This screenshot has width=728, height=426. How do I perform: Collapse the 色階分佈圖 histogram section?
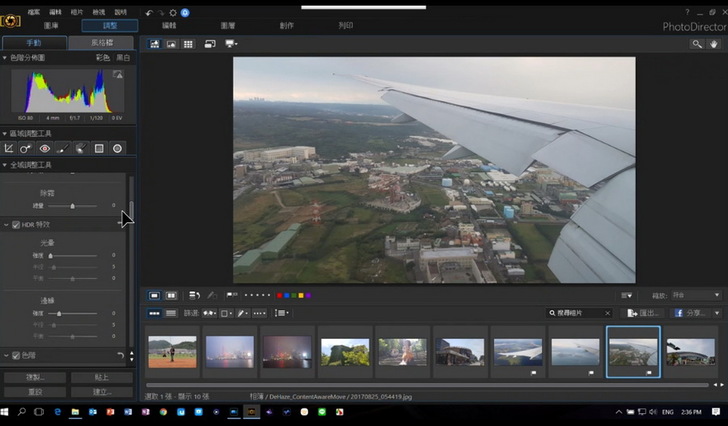(5, 58)
